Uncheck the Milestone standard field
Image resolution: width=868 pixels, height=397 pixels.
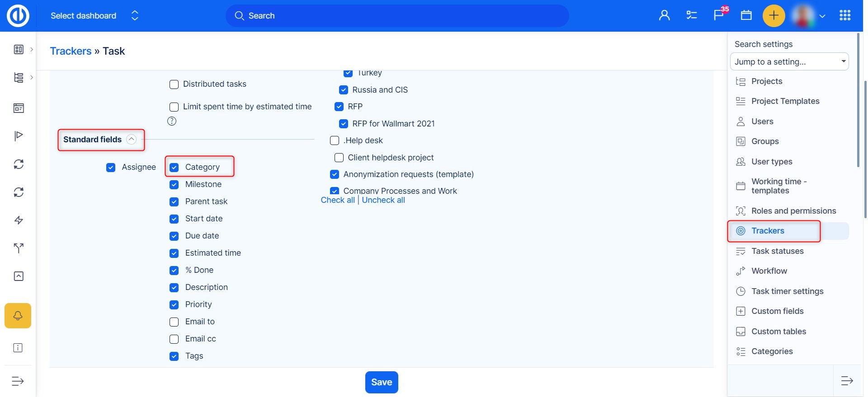(174, 185)
